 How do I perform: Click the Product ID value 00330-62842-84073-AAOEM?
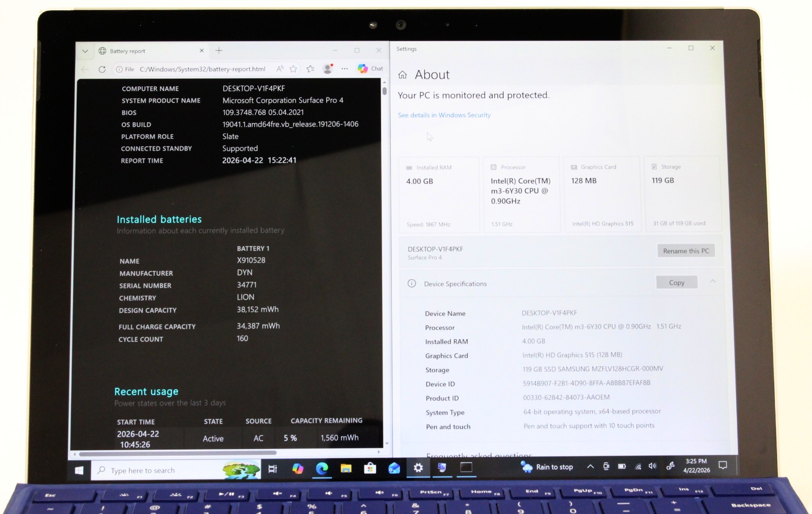[x=566, y=397]
